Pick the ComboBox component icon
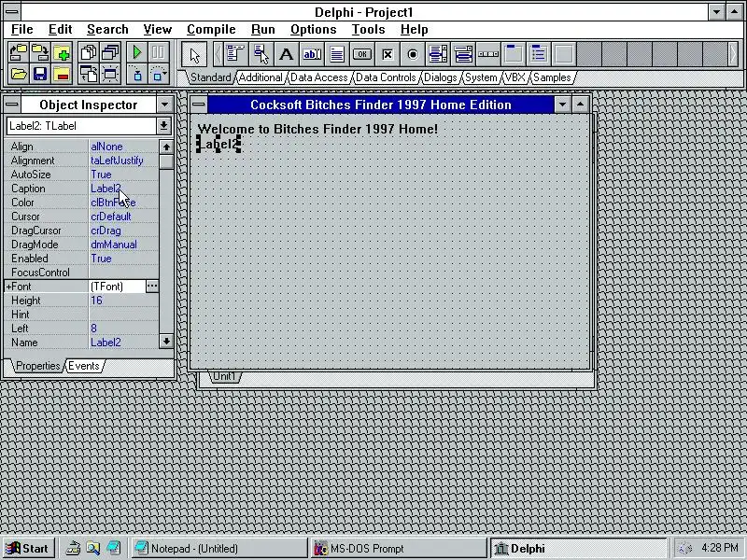Image resolution: width=747 pixels, height=560 pixels. (463, 54)
